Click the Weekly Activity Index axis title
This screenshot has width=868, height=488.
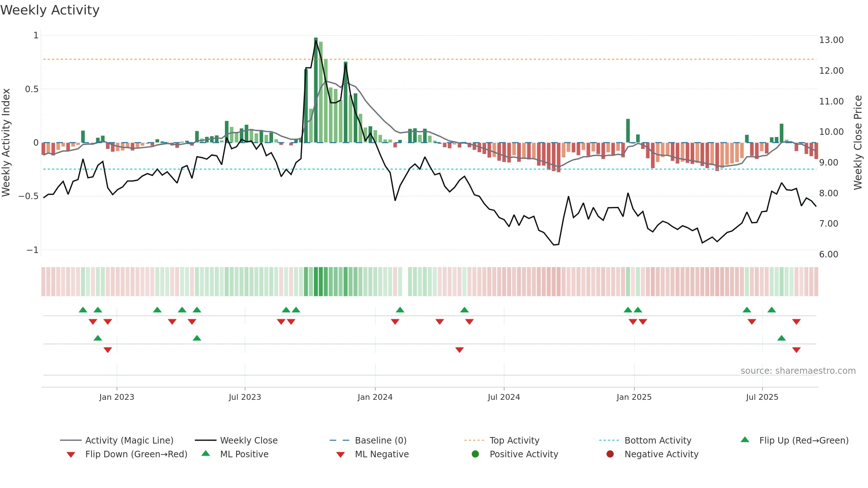[x=6, y=143]
